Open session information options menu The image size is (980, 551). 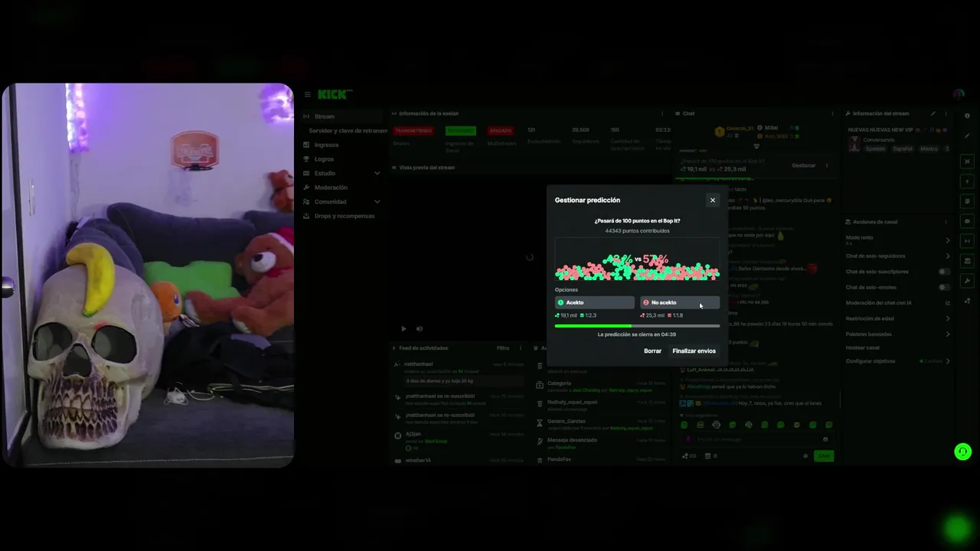point(662,113)
